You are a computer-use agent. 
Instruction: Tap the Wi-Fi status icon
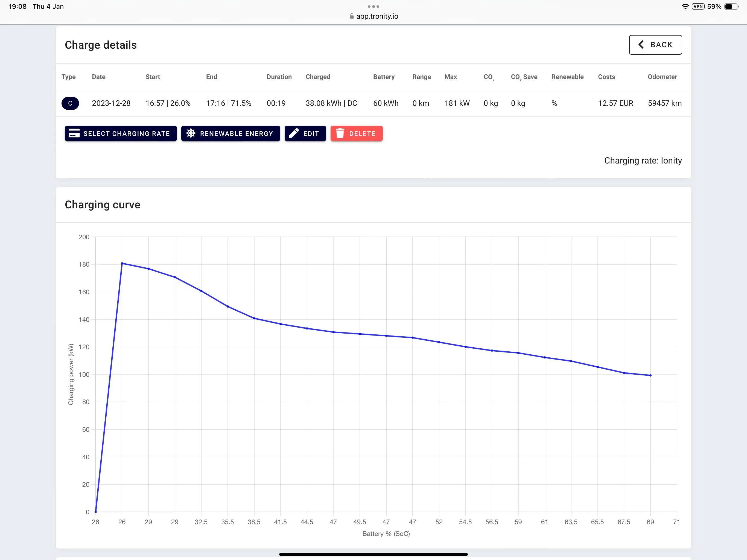coord(685,6)
